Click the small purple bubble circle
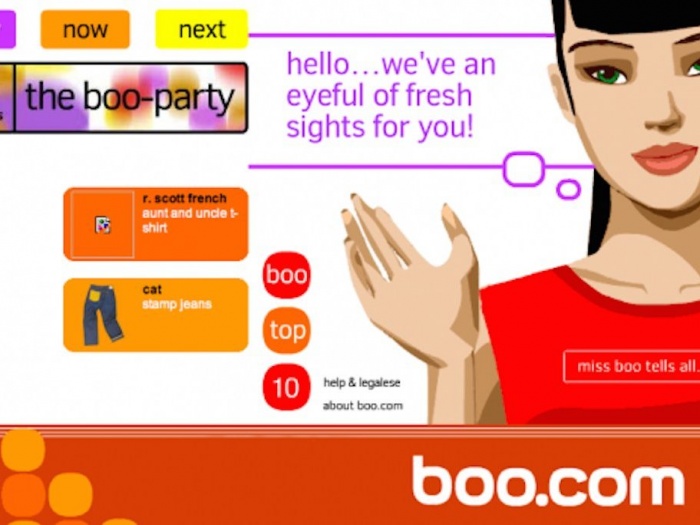Viewport: 700px width, 525px height. pos(568,189)
